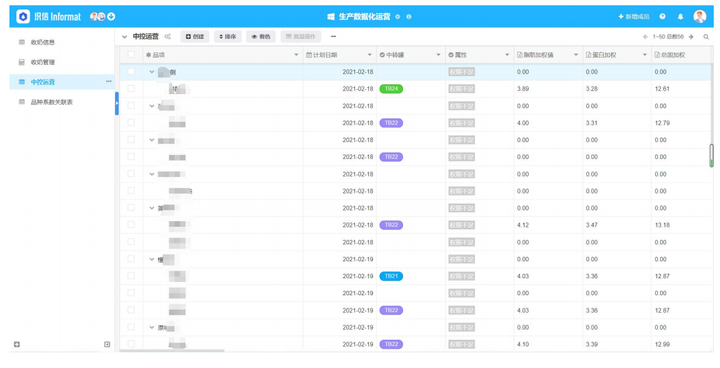Click the cell value 4.12
The height and width of the screenshot is (368, 720).
523,225
